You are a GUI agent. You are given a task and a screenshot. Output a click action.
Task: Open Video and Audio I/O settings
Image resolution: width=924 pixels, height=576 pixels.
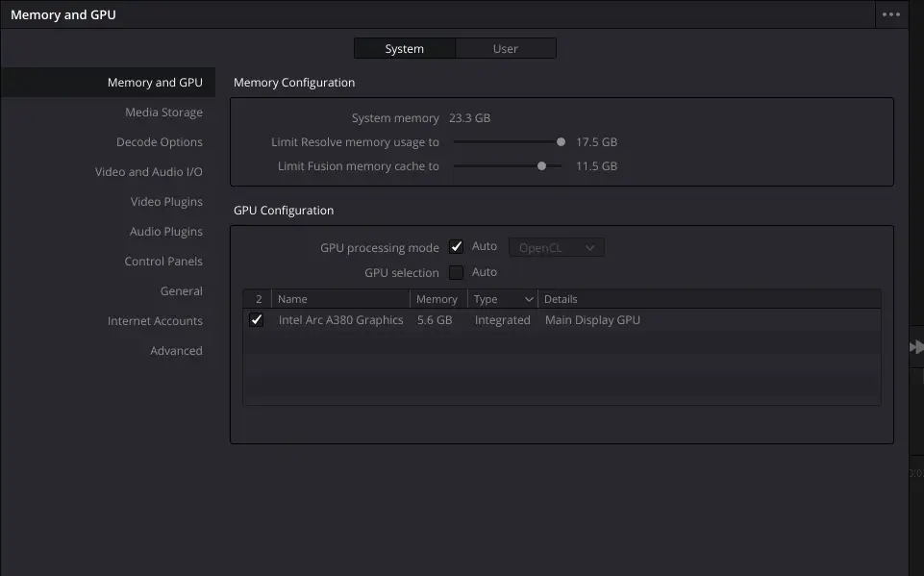coord(149,172)
